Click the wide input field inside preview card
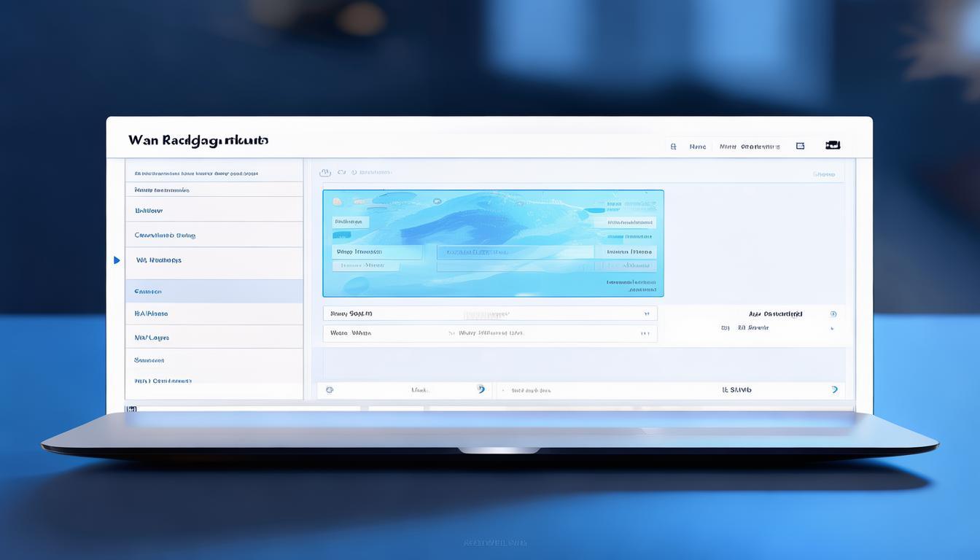Viewport: 980px width, 560px height. 515,252
